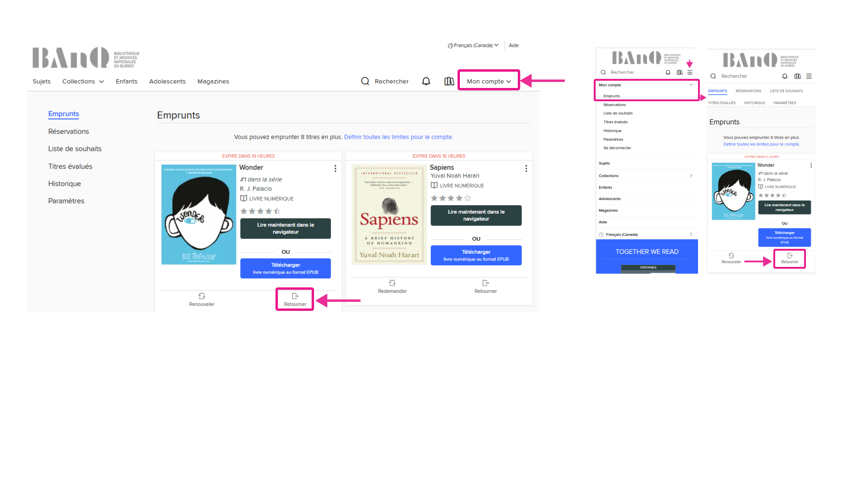Screen dimensions: 868x488
Task: Open Sujets in the desktop navigation
Action: [x=42, y=82]
